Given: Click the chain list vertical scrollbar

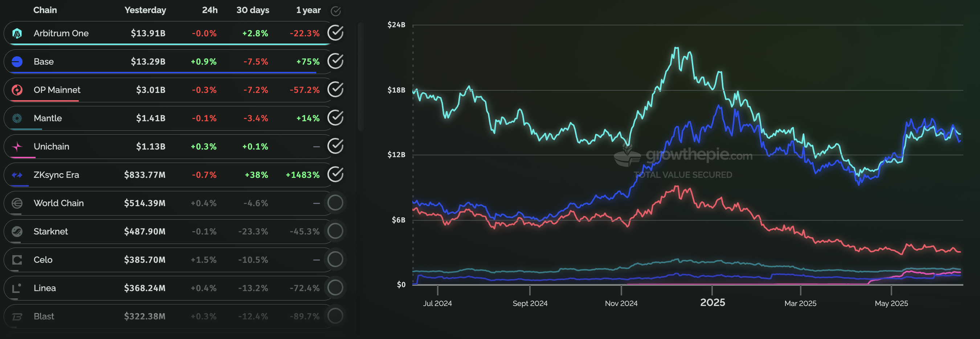Looking at the screenshot, I should point(361,76).
